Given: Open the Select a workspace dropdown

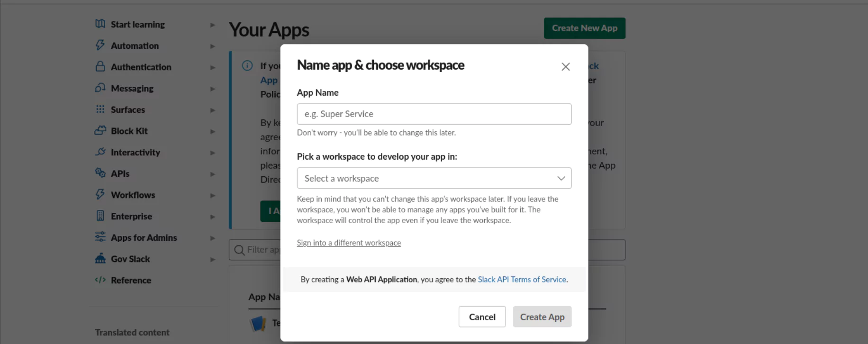Looking at the screenshot, I should (434, 178).
